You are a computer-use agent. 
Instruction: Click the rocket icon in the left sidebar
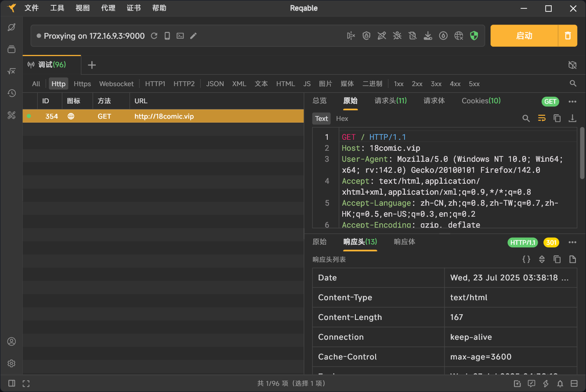pos(11,27)
